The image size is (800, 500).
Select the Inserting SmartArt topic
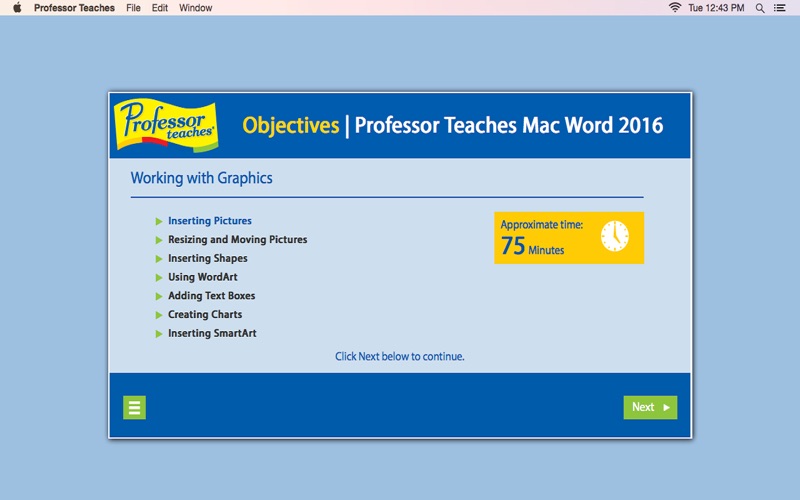coord(212,333)
